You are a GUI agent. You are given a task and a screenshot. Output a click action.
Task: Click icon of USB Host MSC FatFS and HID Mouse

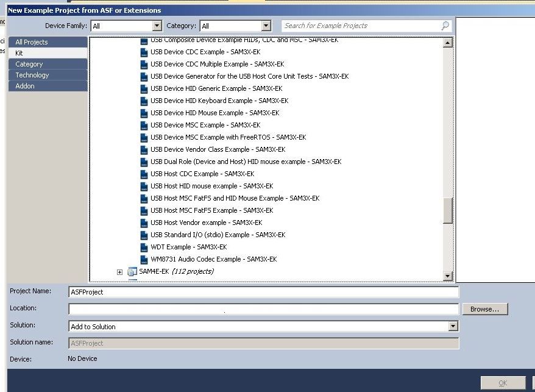144,199
